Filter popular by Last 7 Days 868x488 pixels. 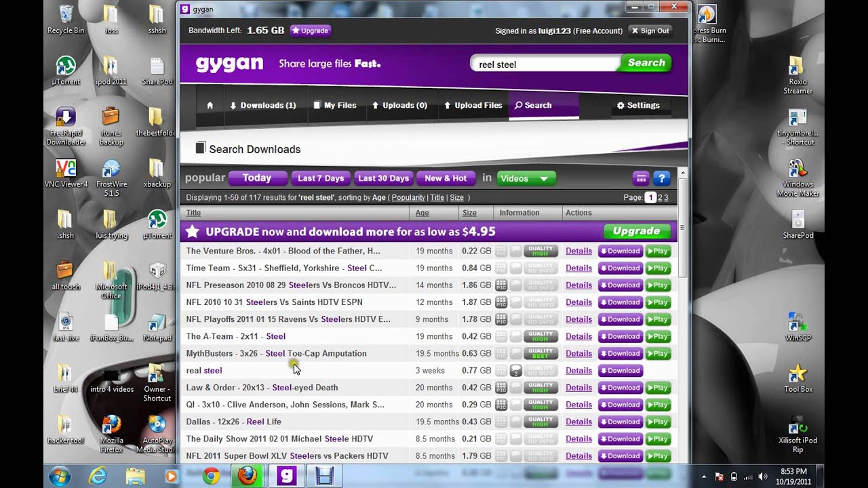(x=321, y=178)
